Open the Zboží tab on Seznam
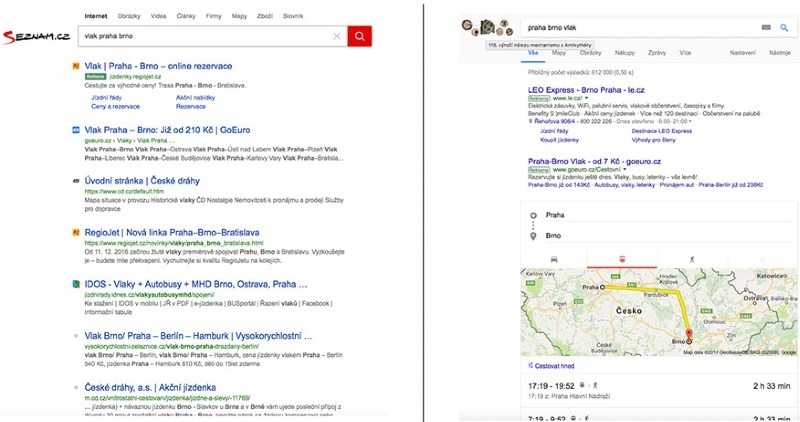800x422 pixels. (265, 16)
